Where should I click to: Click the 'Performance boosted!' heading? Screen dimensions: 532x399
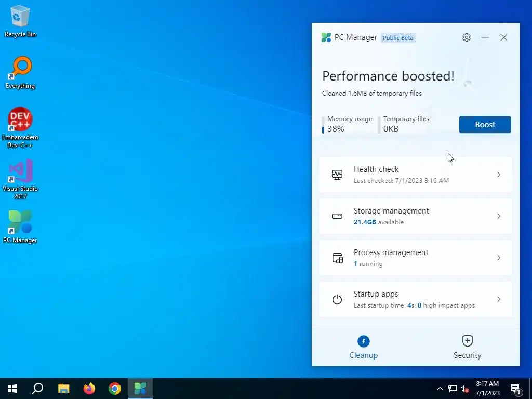coord(388,76)
